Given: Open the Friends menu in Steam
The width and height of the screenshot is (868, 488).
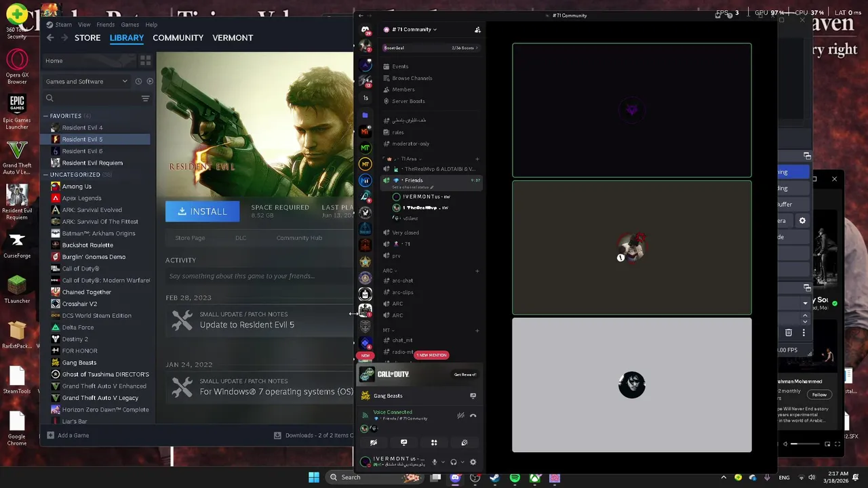Looking at the screenshot, I should coord(105,24).
